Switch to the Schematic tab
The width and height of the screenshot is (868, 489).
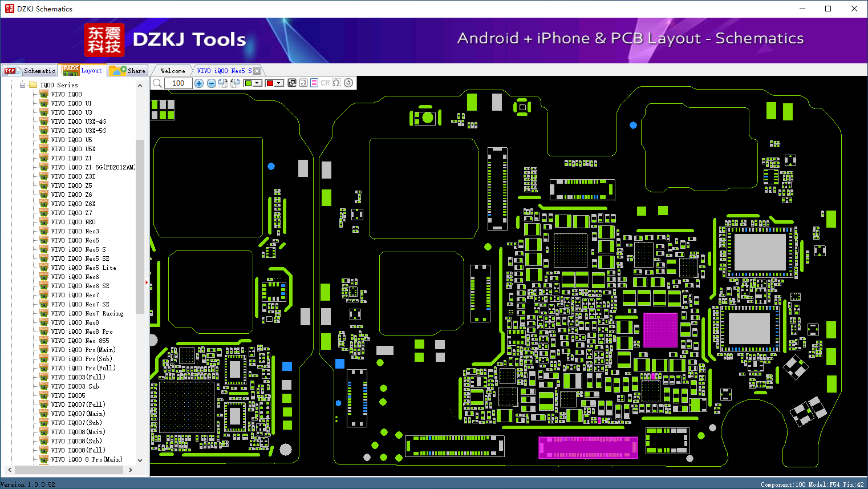pyautogui.click(x=29, y=70)
